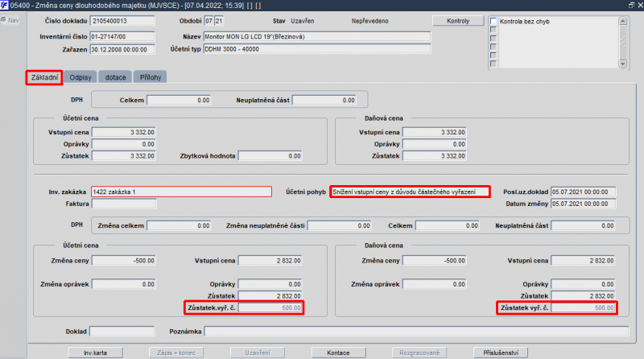Click the Faktura field
The height and width of the screenshot is (359, 644).
pyautogui.click(x=124, y=204)
